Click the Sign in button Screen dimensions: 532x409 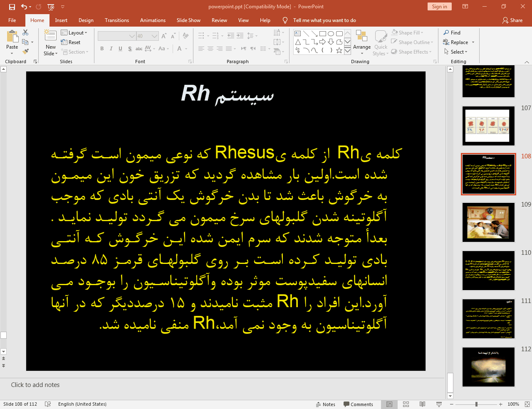click(439, 7)
